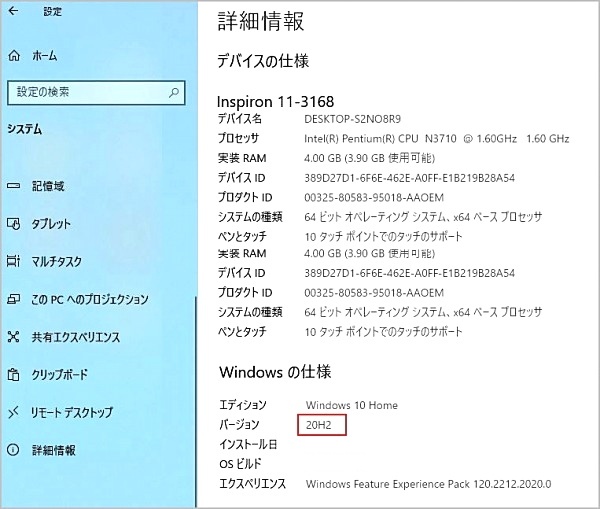
Task: Click the 詳細情報 info circle icon
Action: coord(13,450)
